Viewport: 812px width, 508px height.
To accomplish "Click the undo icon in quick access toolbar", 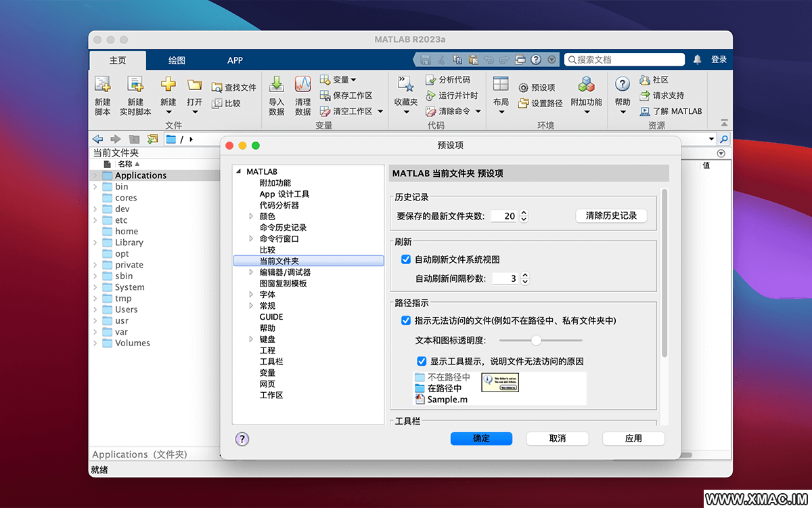I will click(489, 60).
